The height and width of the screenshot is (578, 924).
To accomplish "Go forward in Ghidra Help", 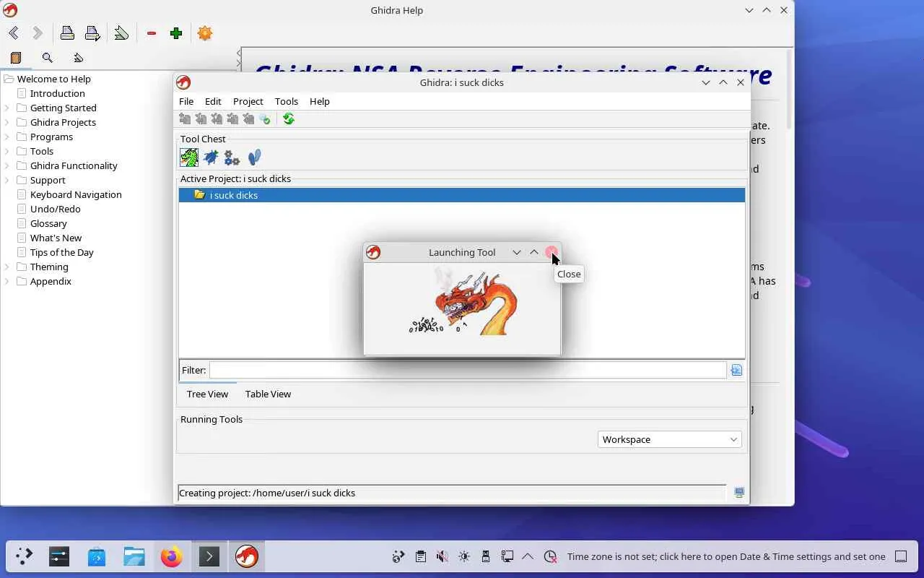I will pos(38,33).
